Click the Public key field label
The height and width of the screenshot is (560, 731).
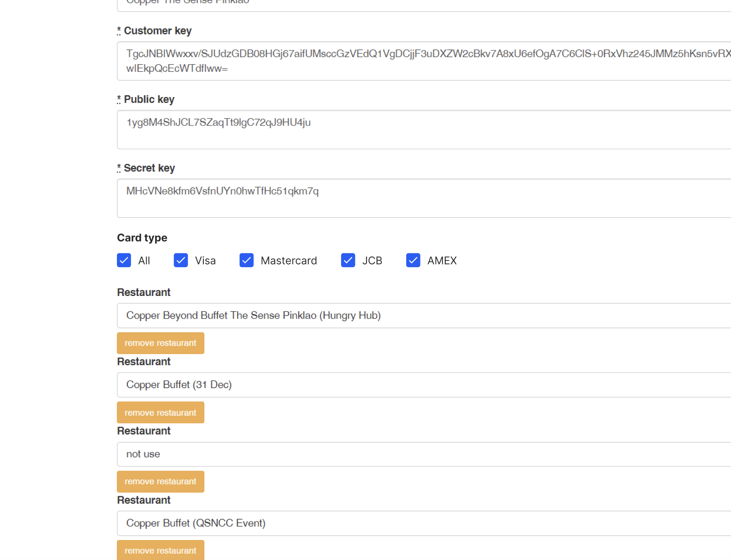pyautogui.click(x=149, y=99)
